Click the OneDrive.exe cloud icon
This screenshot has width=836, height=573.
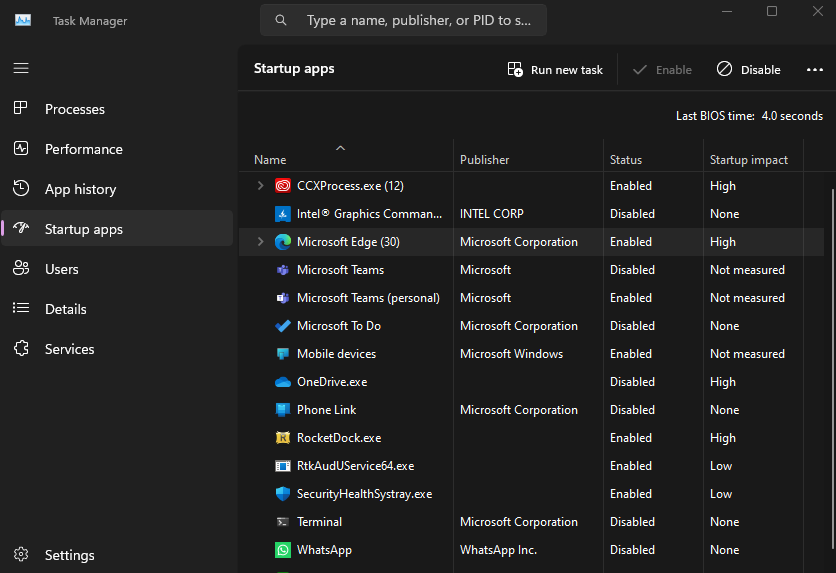click(283, 382)
